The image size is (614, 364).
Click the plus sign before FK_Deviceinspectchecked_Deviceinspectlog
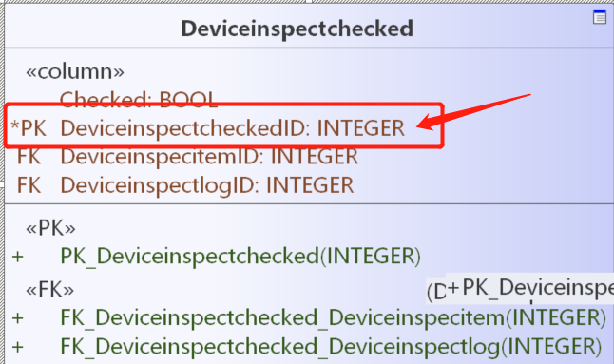tap(18, 347)
